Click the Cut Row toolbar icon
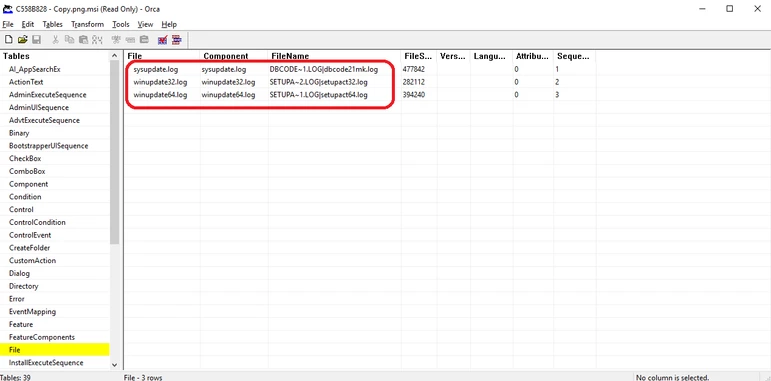This screenshot has width=771, height=381. (x=117, y=40)
